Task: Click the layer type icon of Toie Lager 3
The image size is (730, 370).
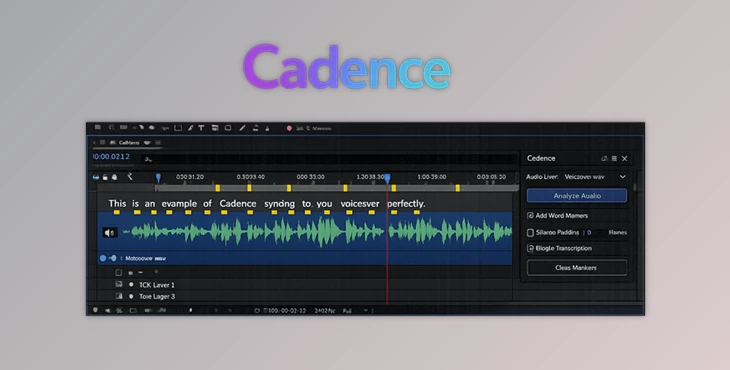Action: (x=119, y=296)
